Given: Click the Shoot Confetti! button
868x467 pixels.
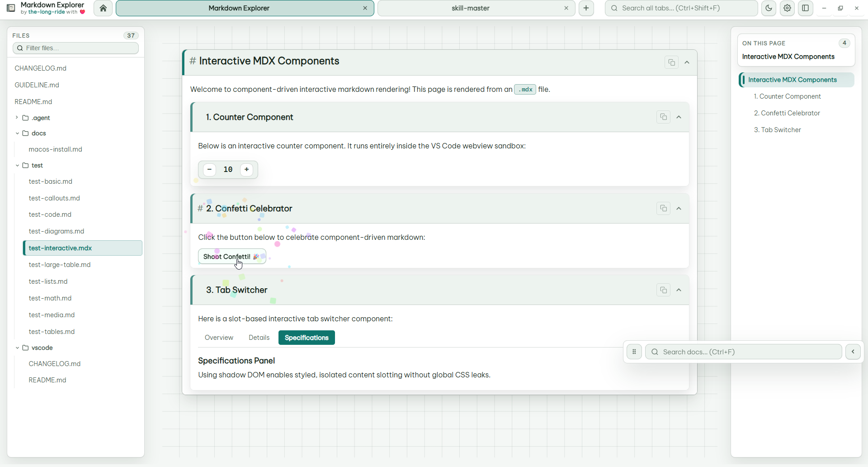Looking at the screenshot, I should [x=232, y=257].
